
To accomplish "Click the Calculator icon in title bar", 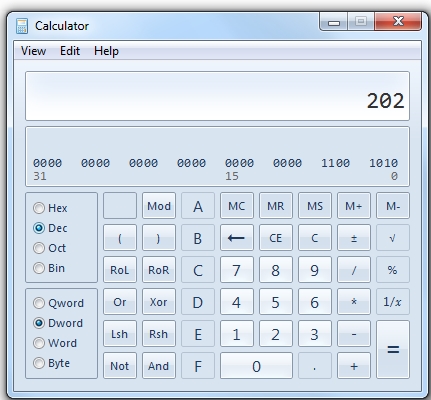I will pos(22,26).
